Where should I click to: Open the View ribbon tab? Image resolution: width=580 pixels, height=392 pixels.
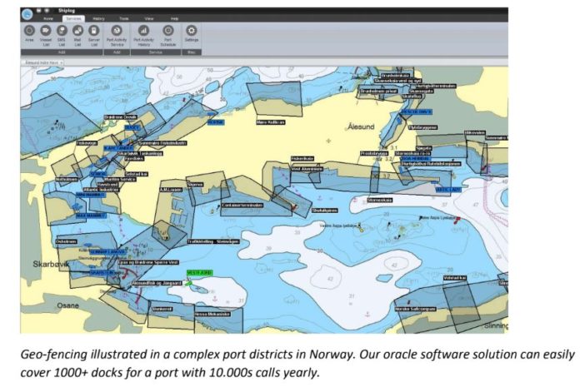pyautogui.click(x=149, y=17)
